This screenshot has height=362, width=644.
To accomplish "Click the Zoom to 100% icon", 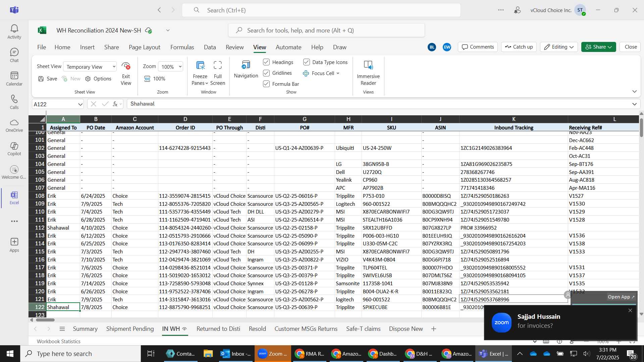I will 147,79.
